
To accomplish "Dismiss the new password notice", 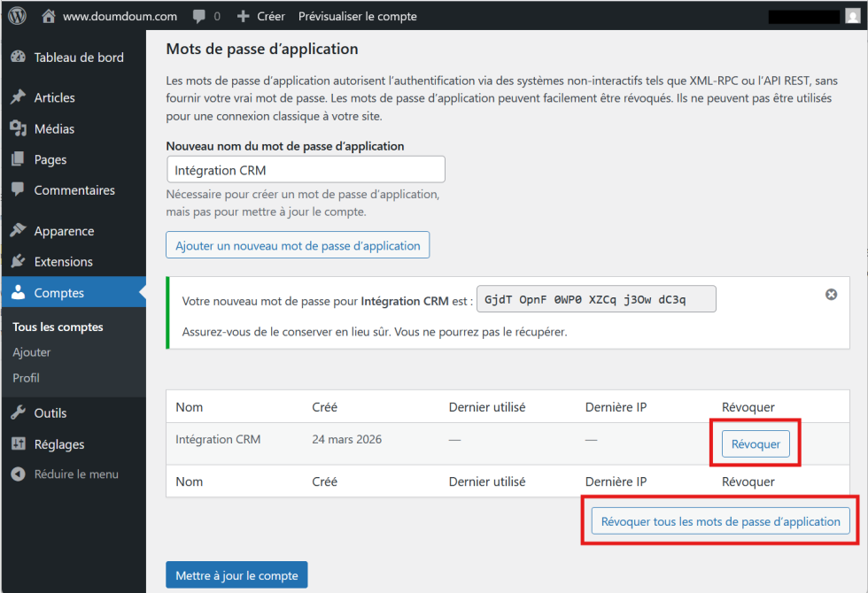I will click(x=831, y=295).
